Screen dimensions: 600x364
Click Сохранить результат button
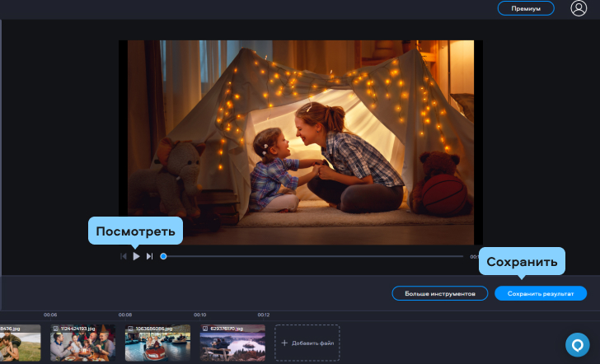541,293
